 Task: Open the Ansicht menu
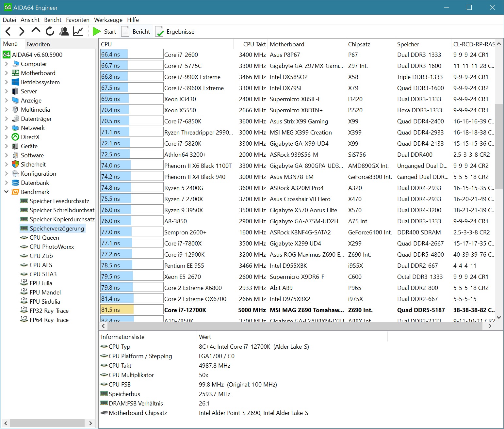[x=30, y=20]
